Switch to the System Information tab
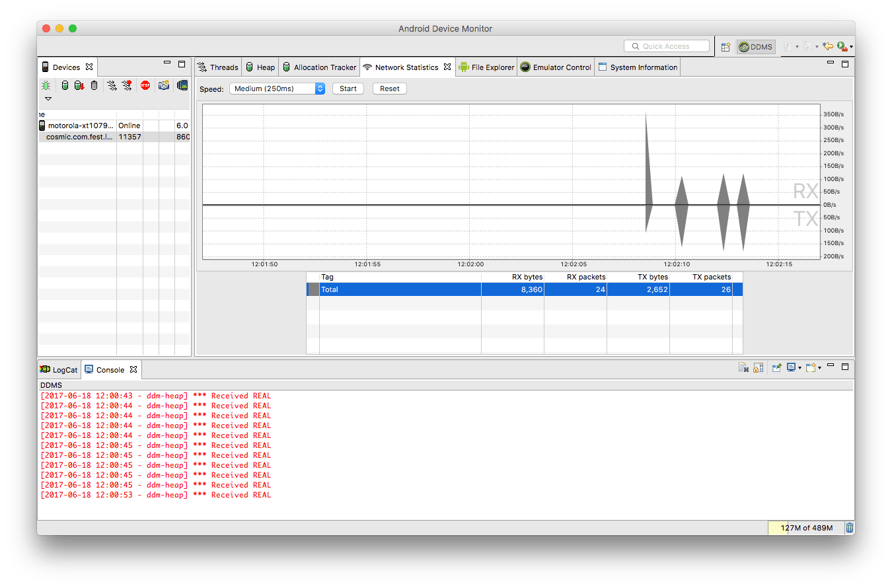The width and height of the screenshot is (892, 588). tap(638, 67)
